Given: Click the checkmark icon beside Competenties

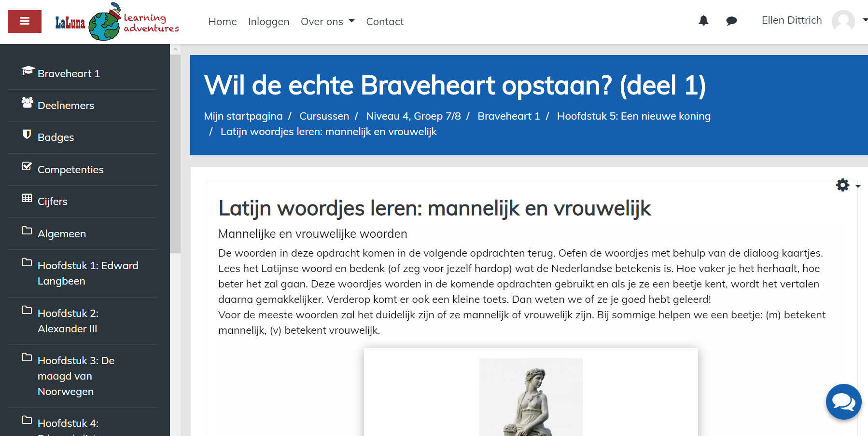Looking at the screenshot, I should pos(27,166).
